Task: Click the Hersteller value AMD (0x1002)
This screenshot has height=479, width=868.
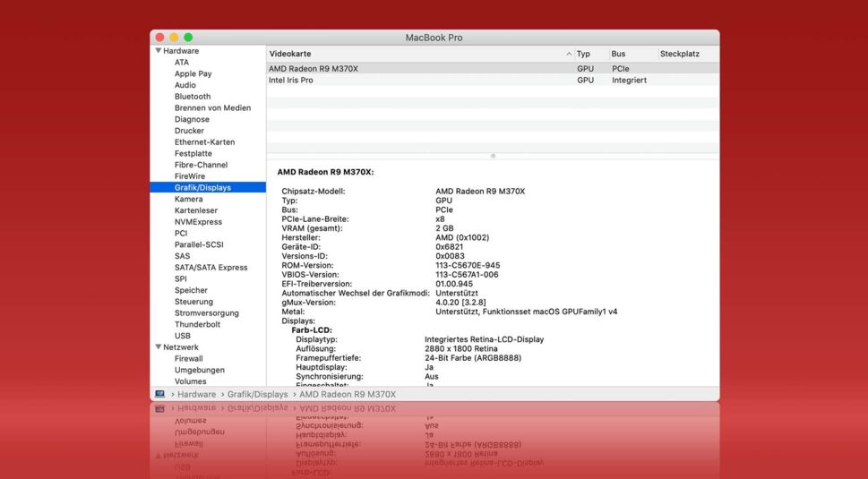Action: pos(462,237)
